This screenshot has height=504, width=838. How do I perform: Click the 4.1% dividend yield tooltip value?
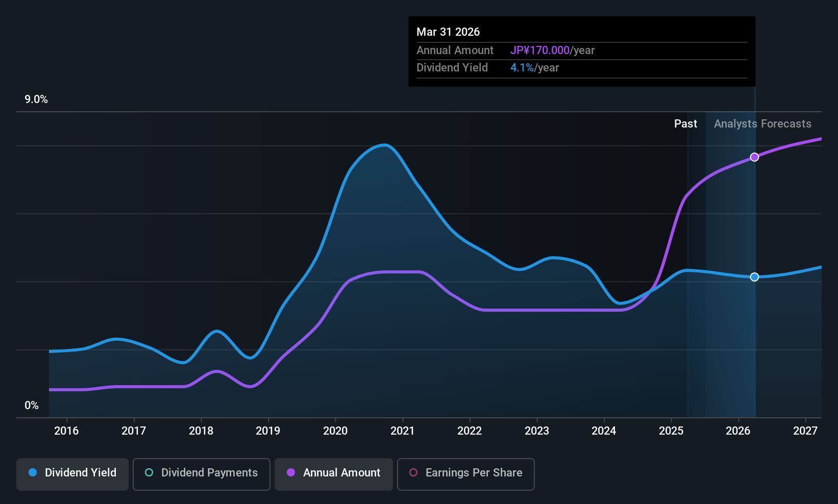pos(522,68)
